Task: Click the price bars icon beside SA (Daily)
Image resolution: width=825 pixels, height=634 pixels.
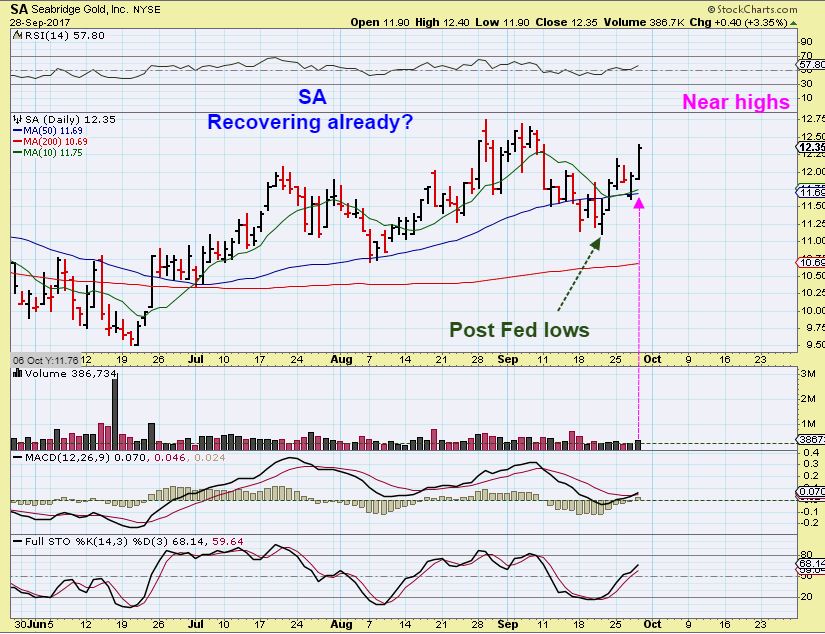Action: [x=17, y=119]
